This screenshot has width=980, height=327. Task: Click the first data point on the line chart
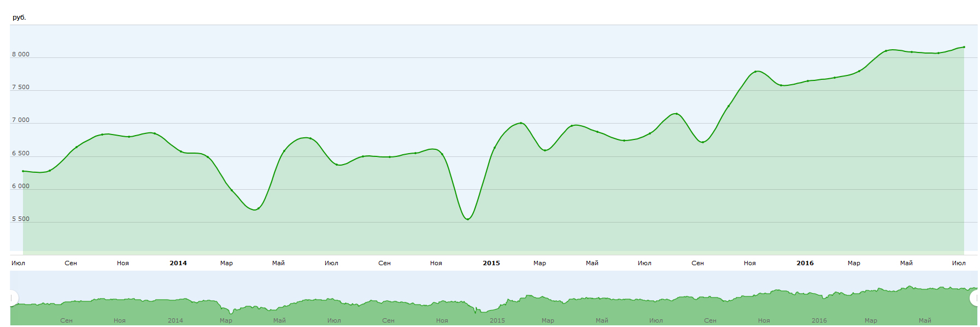pyautogui.click(x=23, y=171)
